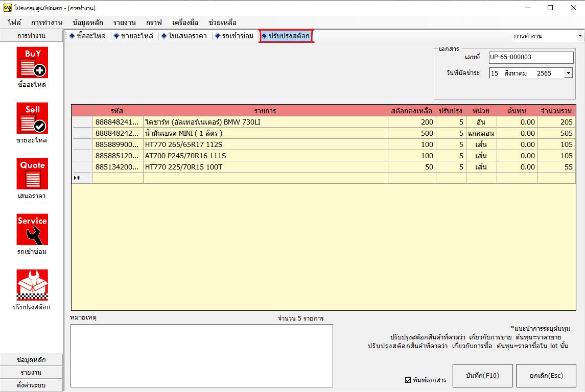Viewport: 585px width, 392px height.
Task: Click the unit cell แกลลอน
Action: coord(481,133)
